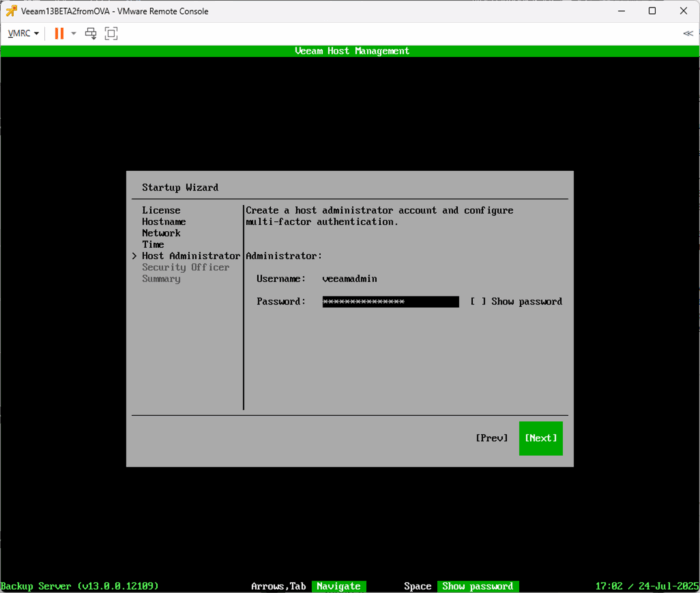Click the Backup Server version text
Image resolution: width=700 pixels, height=593 pixels.
pyautogui.click(x=79, y=586)
